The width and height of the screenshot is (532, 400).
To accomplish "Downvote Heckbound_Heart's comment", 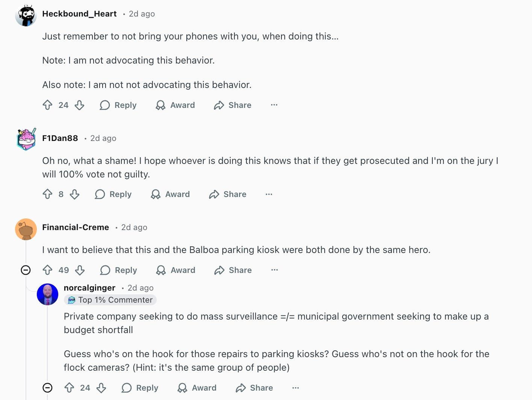I will coord(79,105).
